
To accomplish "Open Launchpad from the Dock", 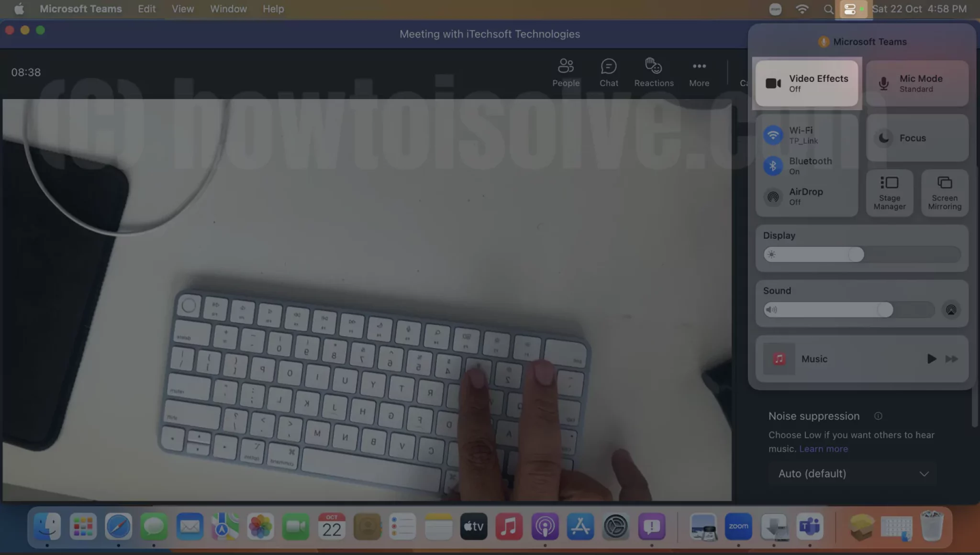I will [83, 527].
